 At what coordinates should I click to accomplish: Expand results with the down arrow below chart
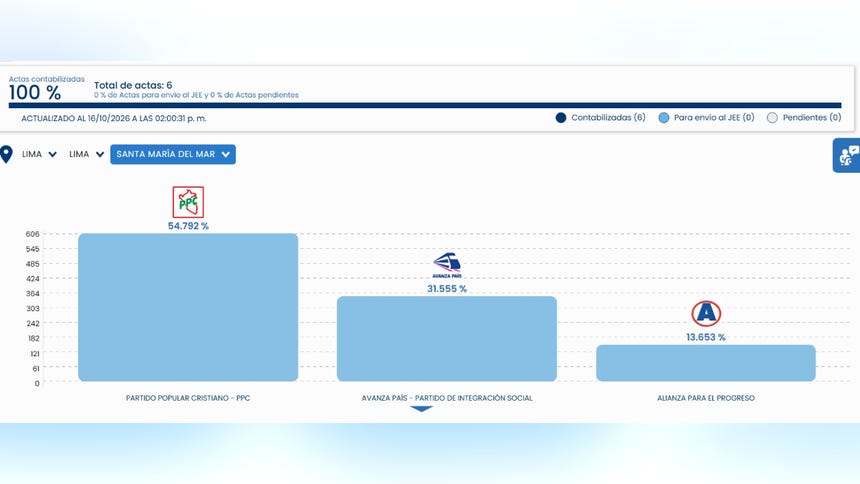421,409
